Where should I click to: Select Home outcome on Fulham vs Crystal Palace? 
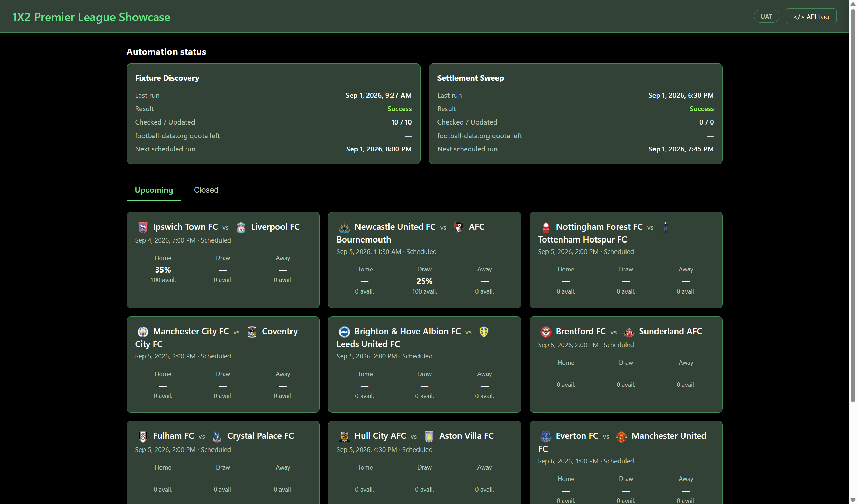pos(163,478)
